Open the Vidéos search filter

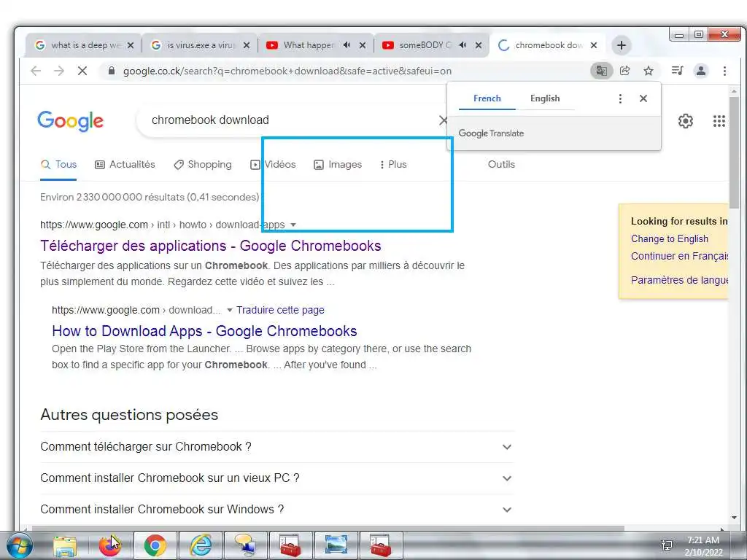pyautogui.click(x=273, y=164)
